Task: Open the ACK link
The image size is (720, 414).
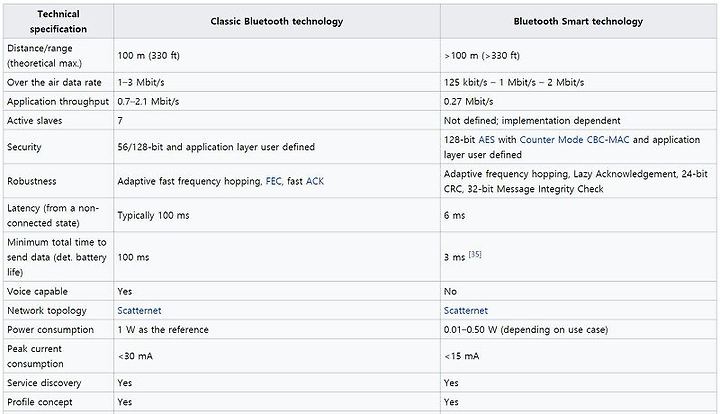Action: point(315,181)
